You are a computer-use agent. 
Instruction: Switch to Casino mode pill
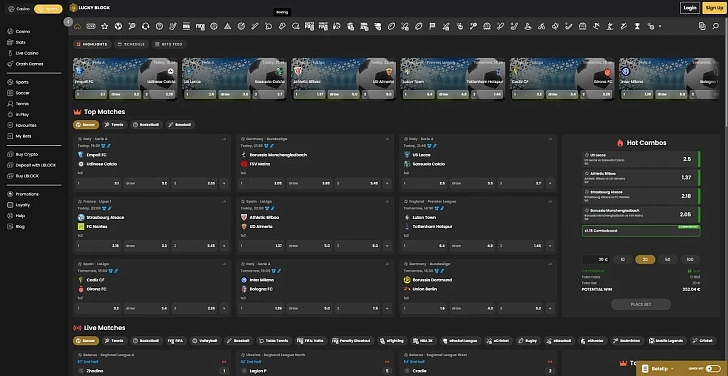[19, 9]
